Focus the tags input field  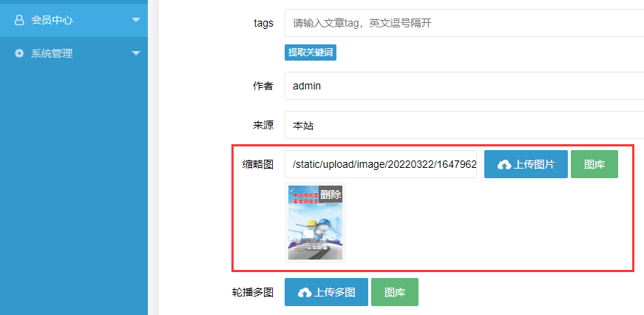pyautogui.click(x=464, y=23)
